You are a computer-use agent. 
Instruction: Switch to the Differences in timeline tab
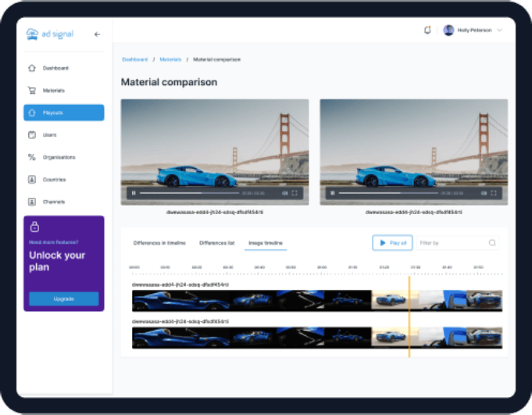tap(159, 243)
